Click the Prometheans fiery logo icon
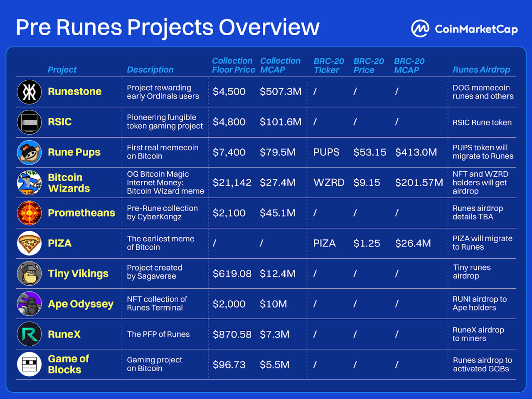This screenshot has width=532, height=399. click(29, 213)
